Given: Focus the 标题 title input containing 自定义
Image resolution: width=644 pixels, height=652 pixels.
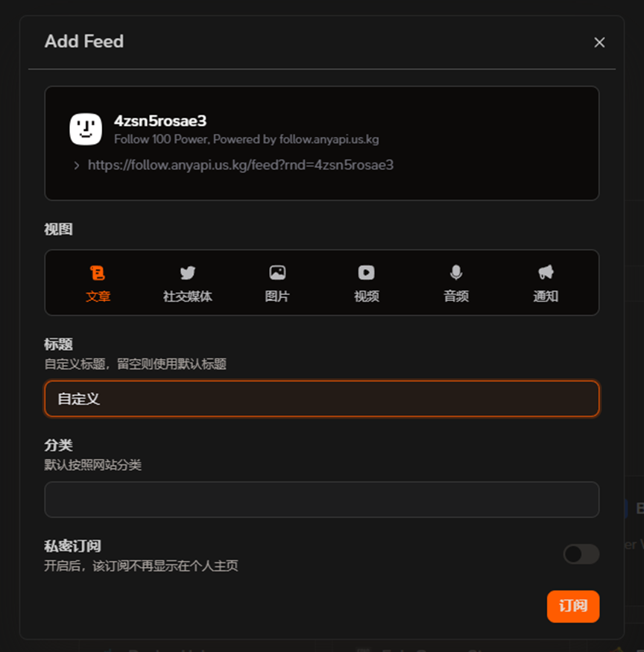Looking at the screenshot, I should (x=321, y=399).
